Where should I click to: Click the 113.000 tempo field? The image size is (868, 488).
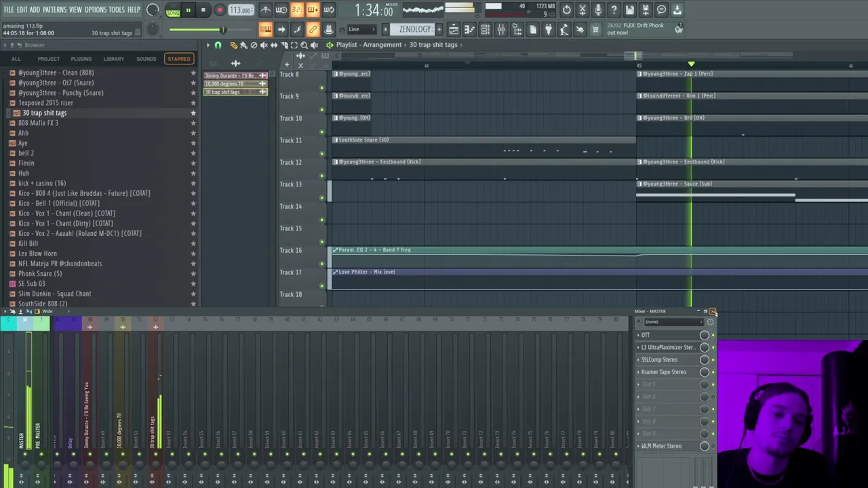coord(240,10)
